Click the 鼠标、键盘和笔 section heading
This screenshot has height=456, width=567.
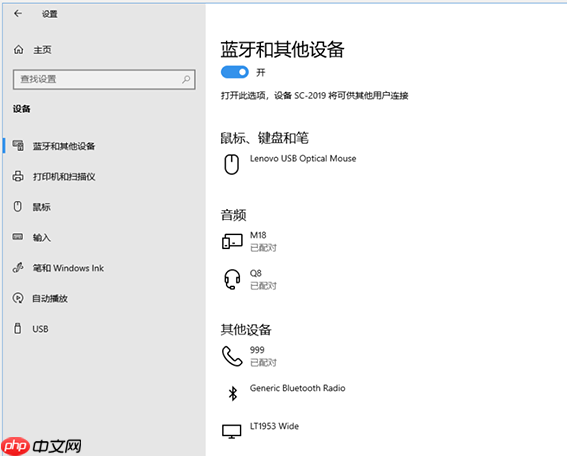(264, 138)
